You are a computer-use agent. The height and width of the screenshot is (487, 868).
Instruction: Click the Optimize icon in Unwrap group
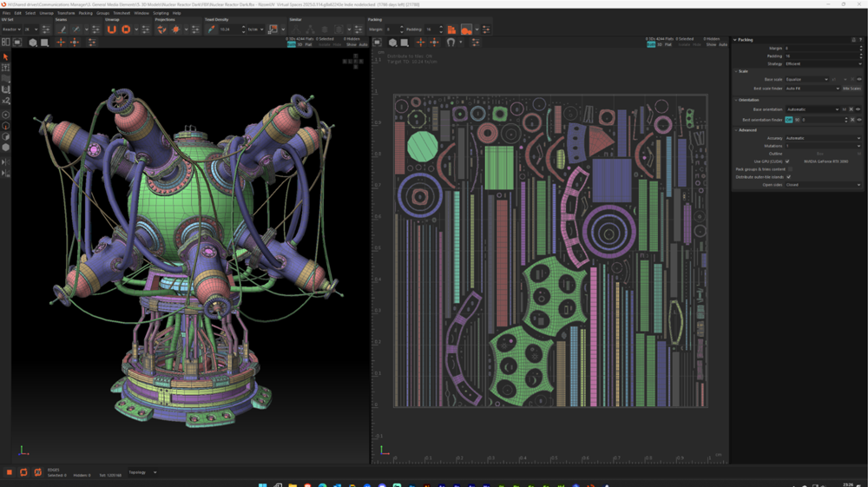pos(126,30)
